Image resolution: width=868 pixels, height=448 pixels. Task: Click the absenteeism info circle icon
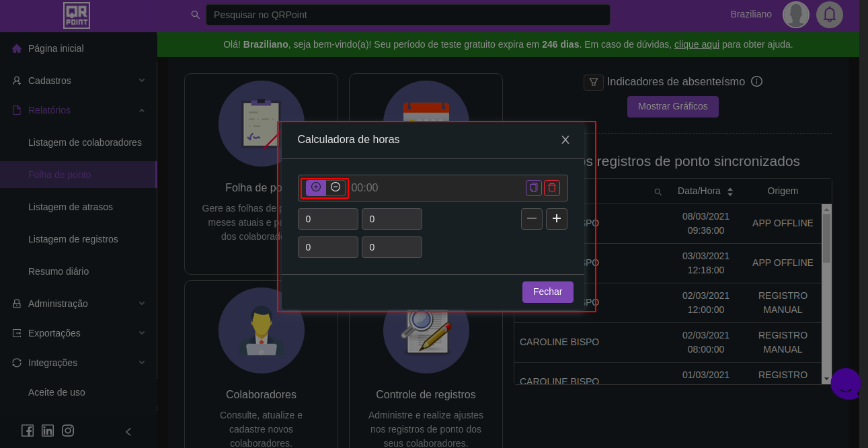[756, 81]
